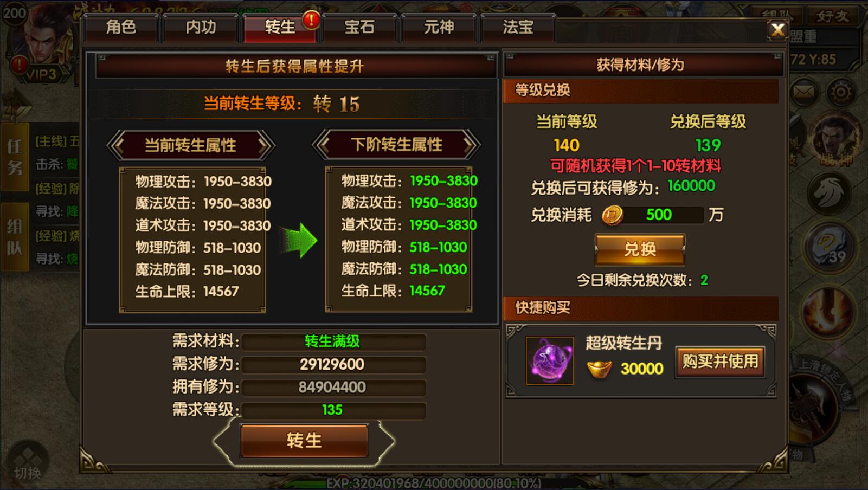
Task: Go to the 法宝 tab
Action: (x=518, y=27)
